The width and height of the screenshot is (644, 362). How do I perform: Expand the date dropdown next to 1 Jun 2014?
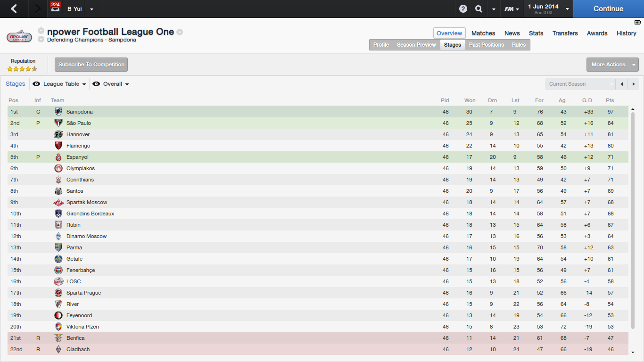click(x=567, y=9)
